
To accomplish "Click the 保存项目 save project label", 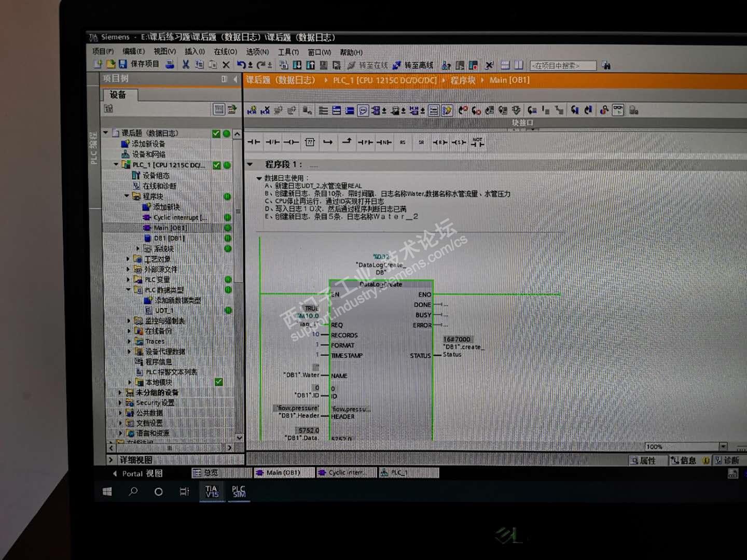I will [145, 64].
